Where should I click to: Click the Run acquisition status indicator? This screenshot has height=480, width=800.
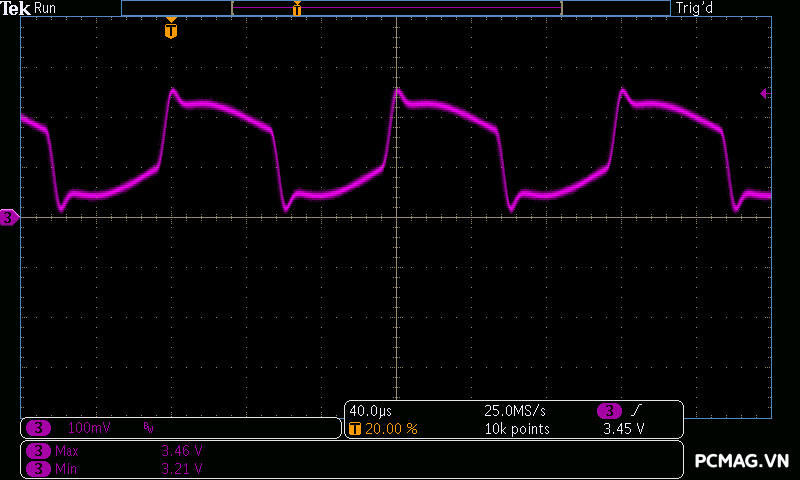[46, 8]
